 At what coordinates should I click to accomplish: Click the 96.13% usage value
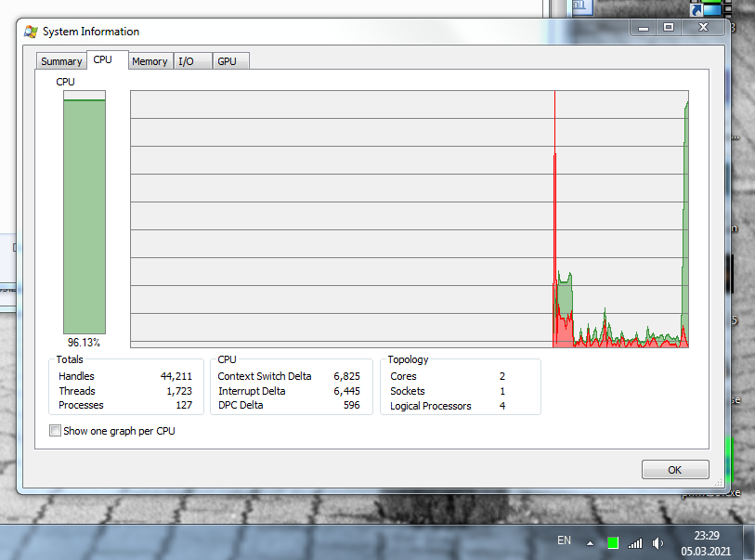click(x=84, y=343)
